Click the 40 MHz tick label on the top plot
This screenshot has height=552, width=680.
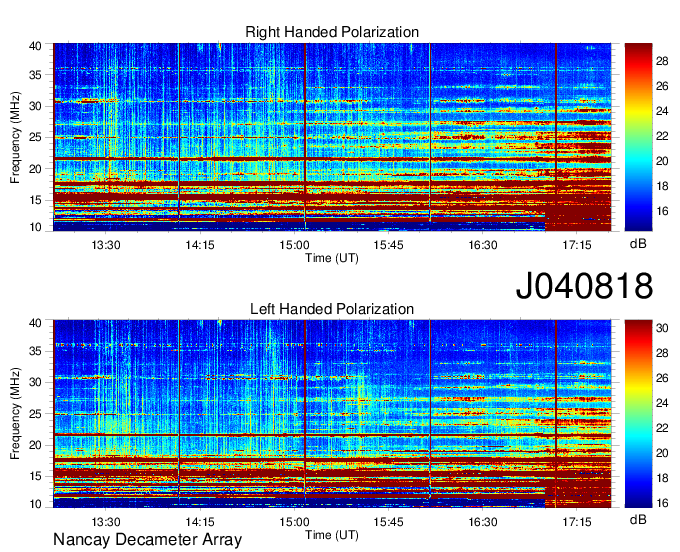pos(35,46)
